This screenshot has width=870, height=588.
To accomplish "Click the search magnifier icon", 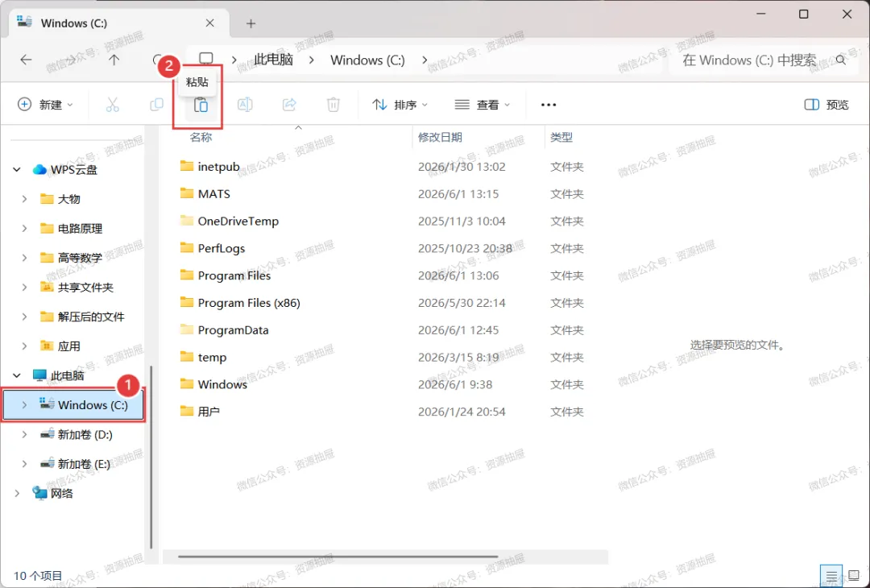I will coord(840,60).
